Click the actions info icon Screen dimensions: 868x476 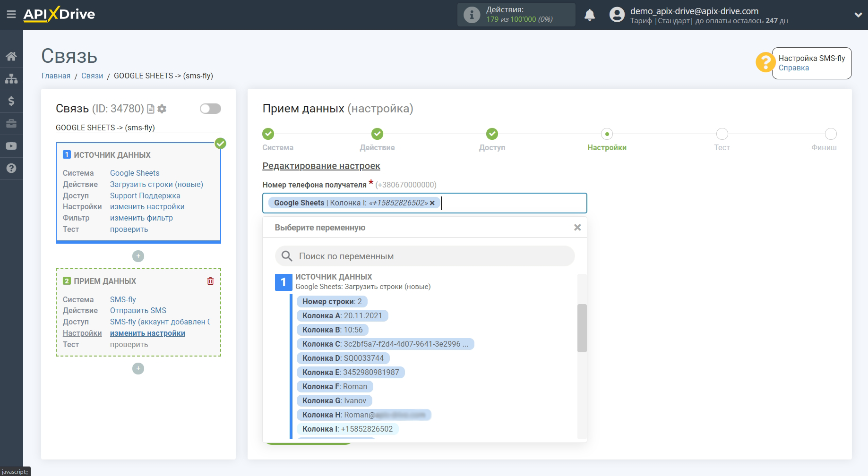pyautogui.click(x=472, y=15)
